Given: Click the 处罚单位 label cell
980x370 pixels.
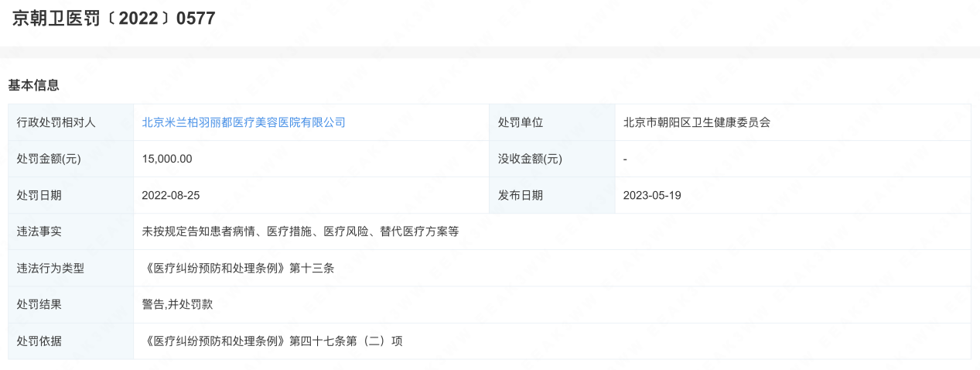Looking at the screenshot, I should point(552,122).
